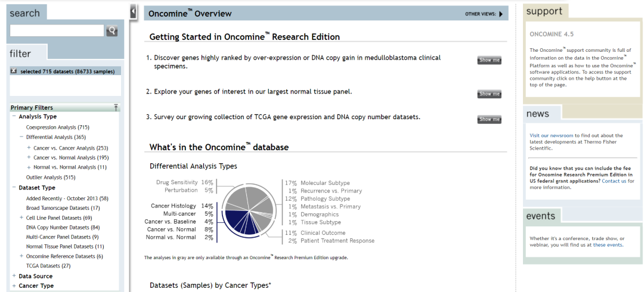This screenshot has height=292, width=644.
Task: Focus the search text field
Action: click(57, 31)
